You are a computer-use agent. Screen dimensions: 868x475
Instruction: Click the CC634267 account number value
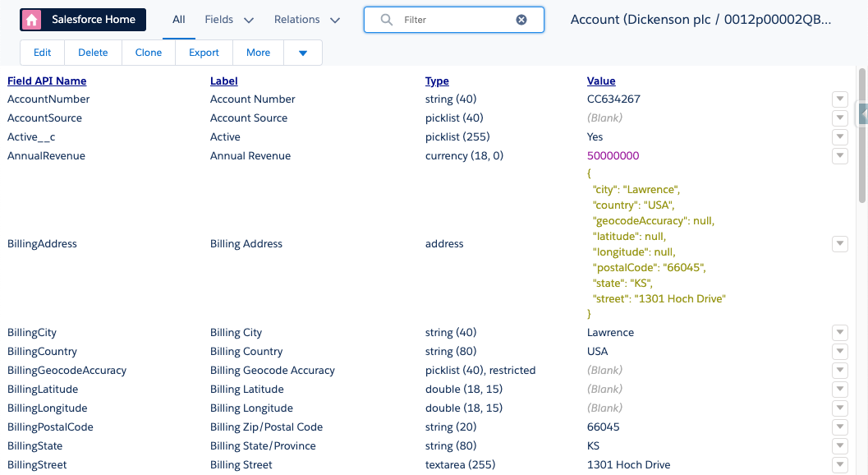coord(613,99)
